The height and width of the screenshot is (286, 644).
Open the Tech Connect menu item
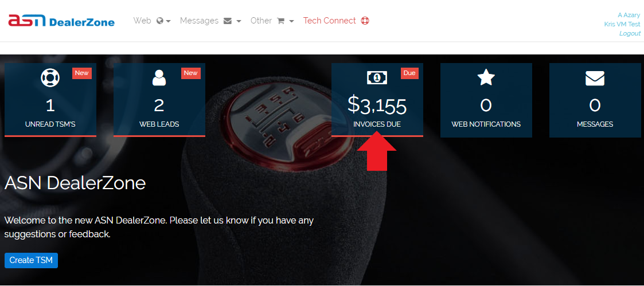coord(329,21)
